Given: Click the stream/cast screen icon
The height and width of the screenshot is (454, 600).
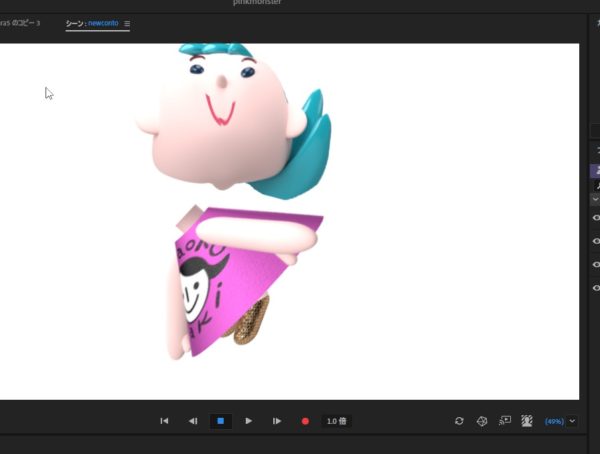Looking at the screenshot, I should [504, 421].
